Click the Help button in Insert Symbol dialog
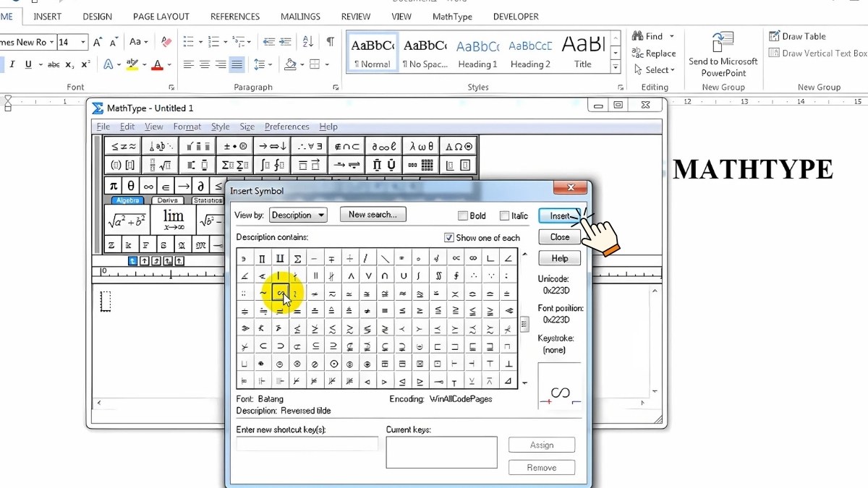 pyautogui.click(x=560, y=258)
